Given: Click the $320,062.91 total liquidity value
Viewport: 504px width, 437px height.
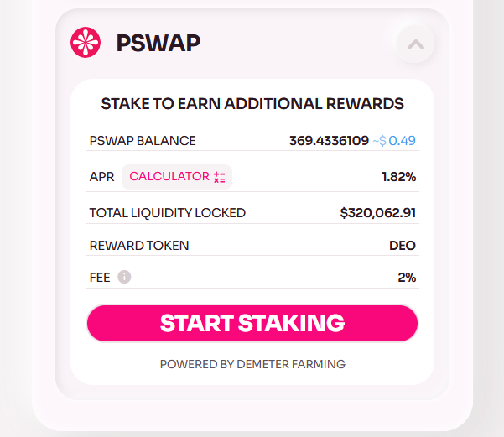Looking at the screenshot, I should coord(378,213).
